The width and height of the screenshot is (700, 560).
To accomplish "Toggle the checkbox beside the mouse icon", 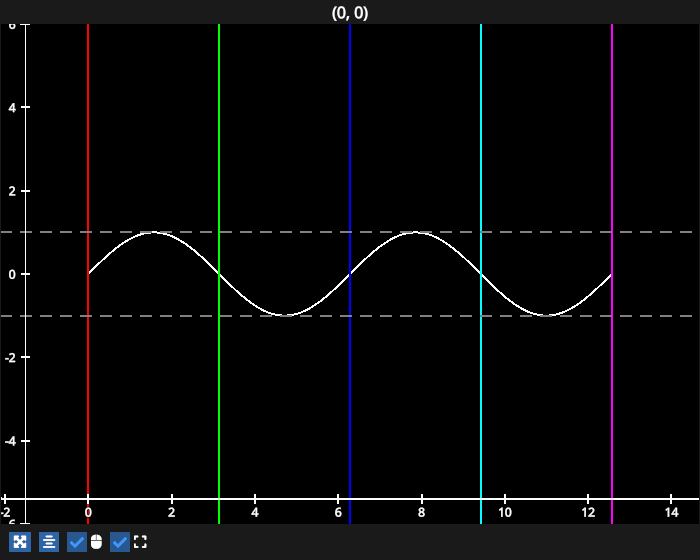I will point(77,542).
